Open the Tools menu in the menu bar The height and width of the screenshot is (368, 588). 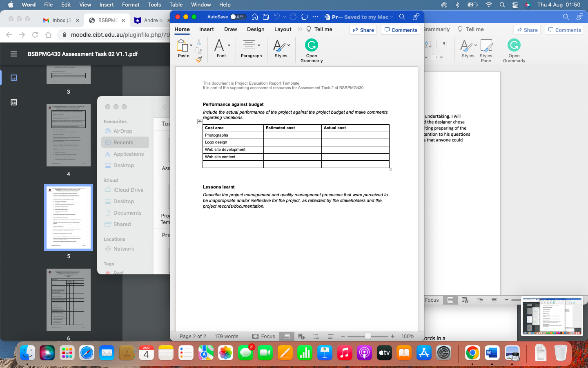click(x=154, y=4)
